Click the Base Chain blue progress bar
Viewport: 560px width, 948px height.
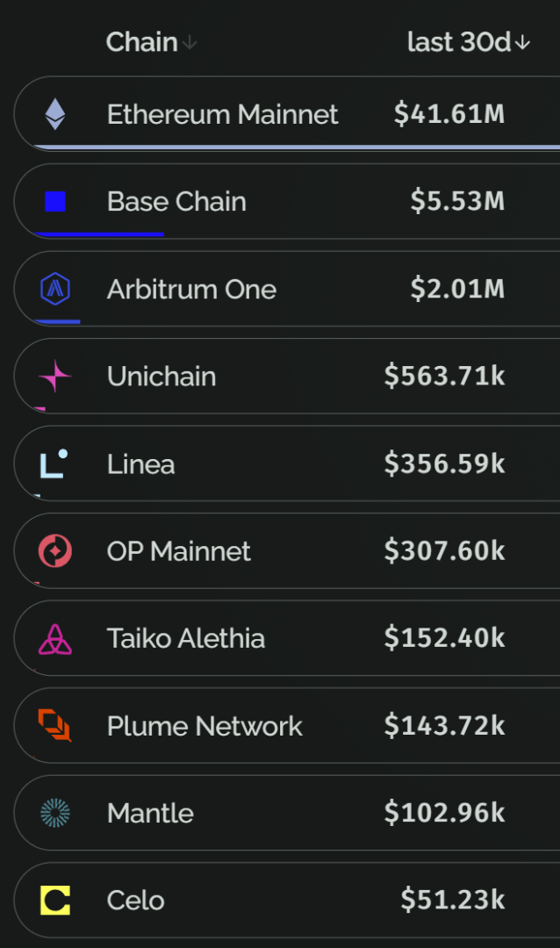tap(99, 234)
